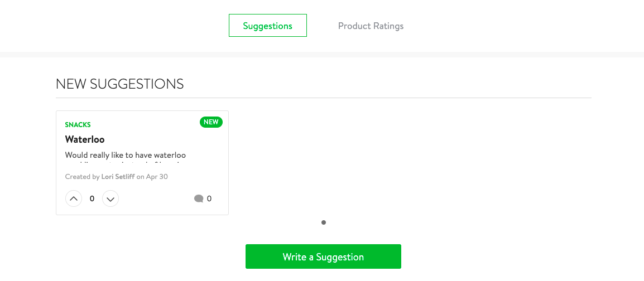Open comments via the speech bubble icon
Screen dimensions: 644x281
click(199, 199)
